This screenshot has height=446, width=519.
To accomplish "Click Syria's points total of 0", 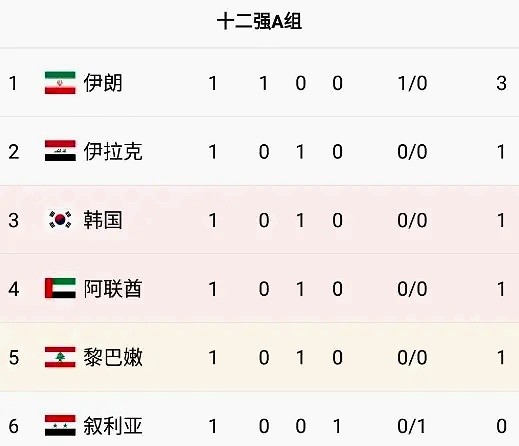I will tap(501, 426).
